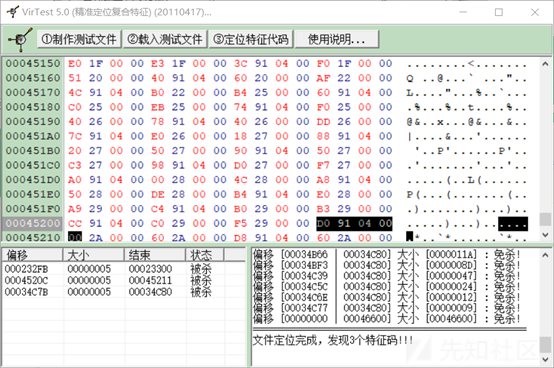Click hex address 00045210
Viewport: 554px width, 368px height.
coord(33,237)
